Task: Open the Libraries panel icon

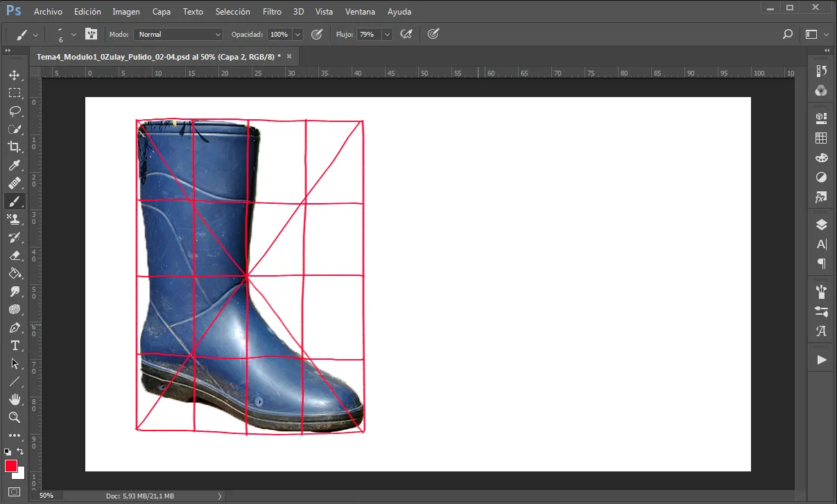Action: [x=822, y=118]
